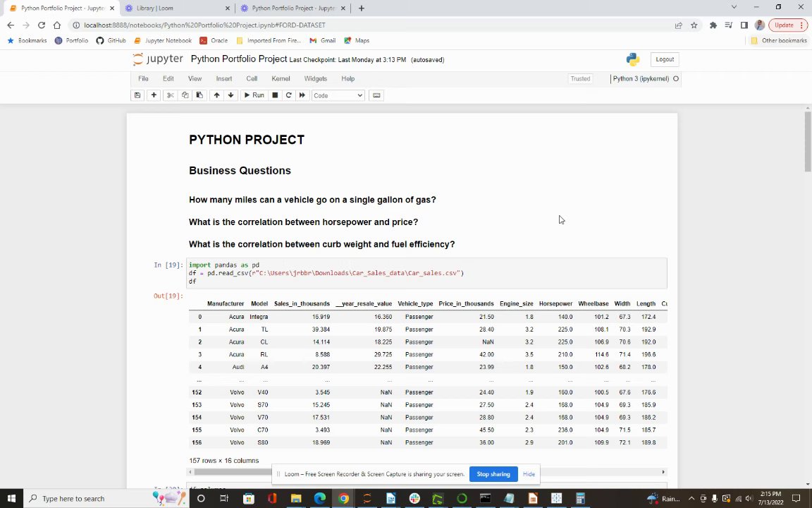The image size is (812, 508).
Task: Restart the kernel with circular arrow
Action: click(x=288, y=95)
